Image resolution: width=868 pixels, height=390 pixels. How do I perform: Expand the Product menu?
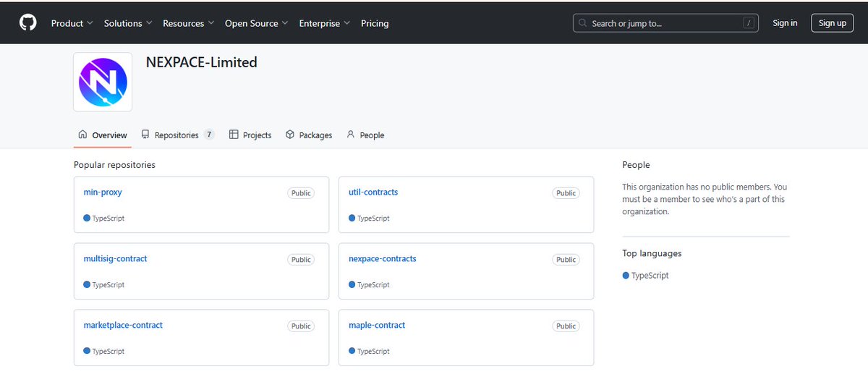point(72,23)
